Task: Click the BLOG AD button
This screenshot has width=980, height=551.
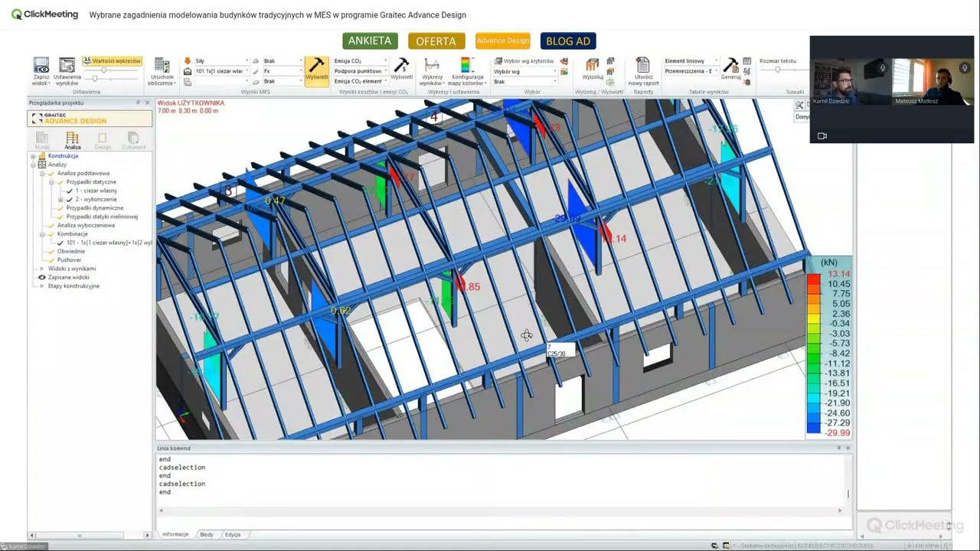Action: click(x=567, y=41)
